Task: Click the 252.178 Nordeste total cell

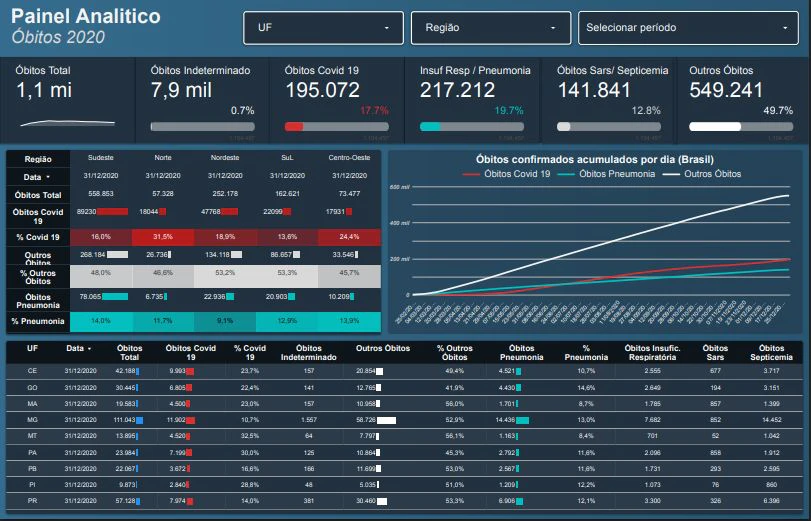Action: click(x=225, y=193)
